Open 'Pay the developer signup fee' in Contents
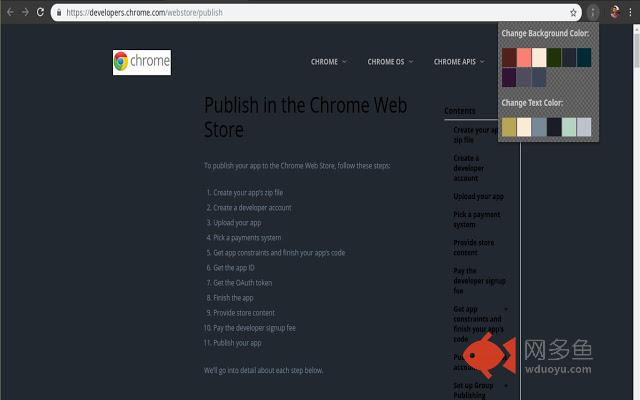 (x=480, y=281)
